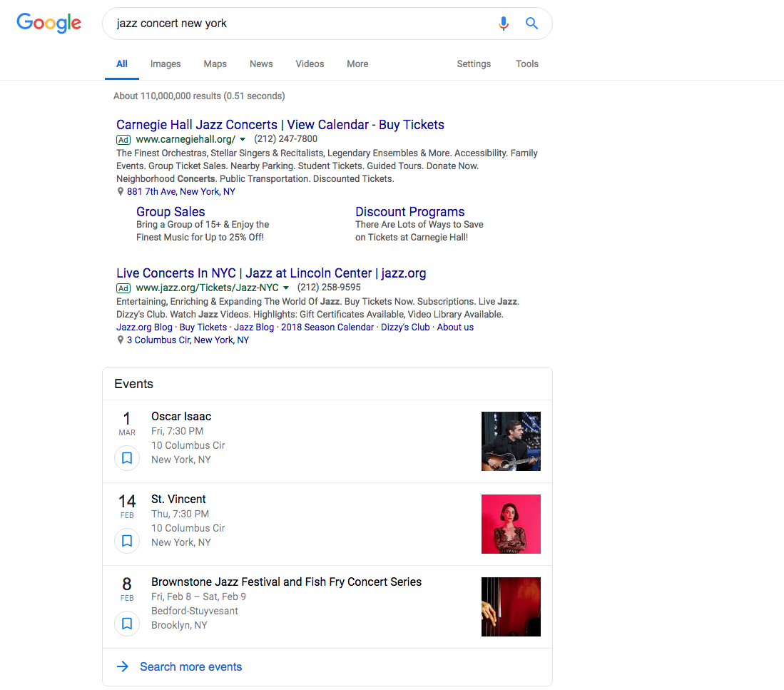Open Live Concerts In NYC jazz.org ad
The width and height of the screenshot is (784, 690).
pos(271,273)
